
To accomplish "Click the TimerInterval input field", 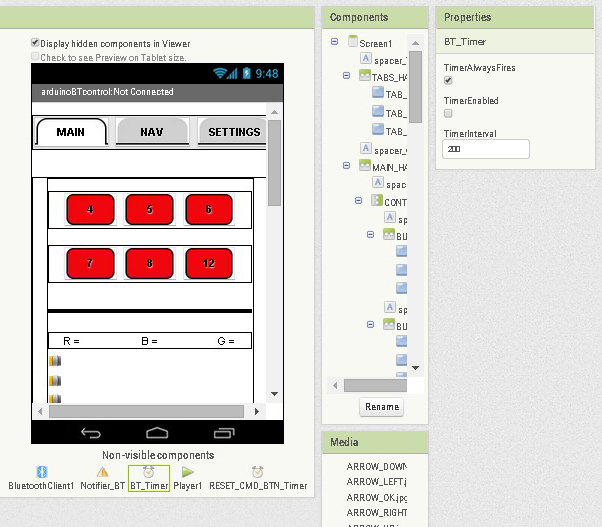I will [x=486, y=149].
